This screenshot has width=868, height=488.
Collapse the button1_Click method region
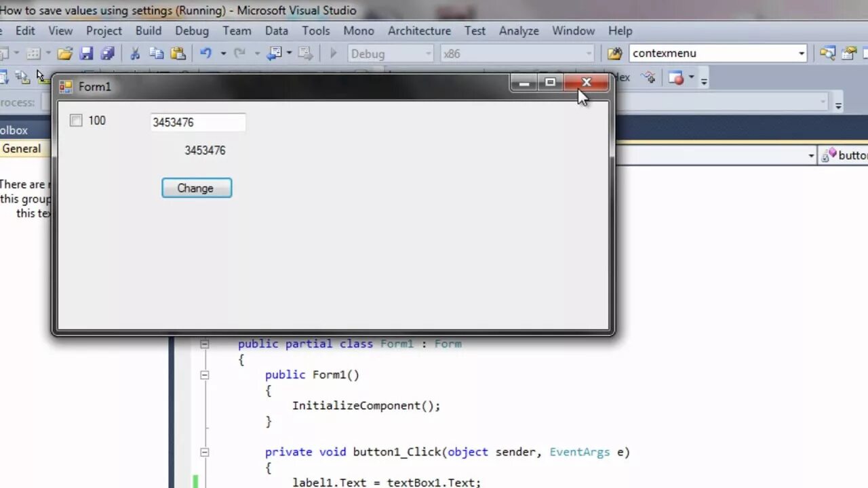(x=204, y=452)
